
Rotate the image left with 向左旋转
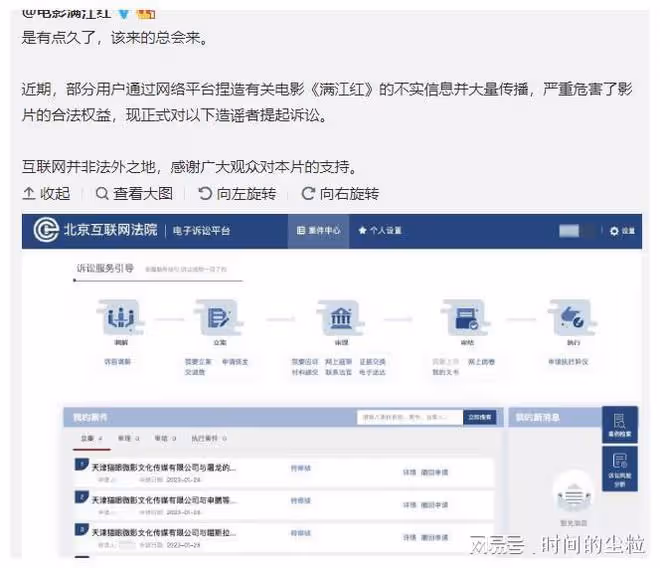(237, 194)
